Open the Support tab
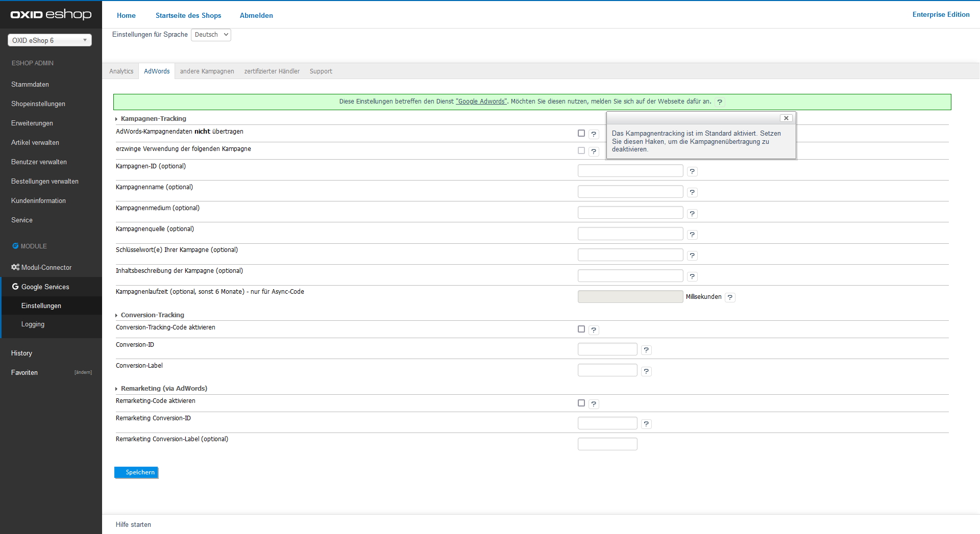This screenshot has width=980, height=534. (x=321, y=71)
